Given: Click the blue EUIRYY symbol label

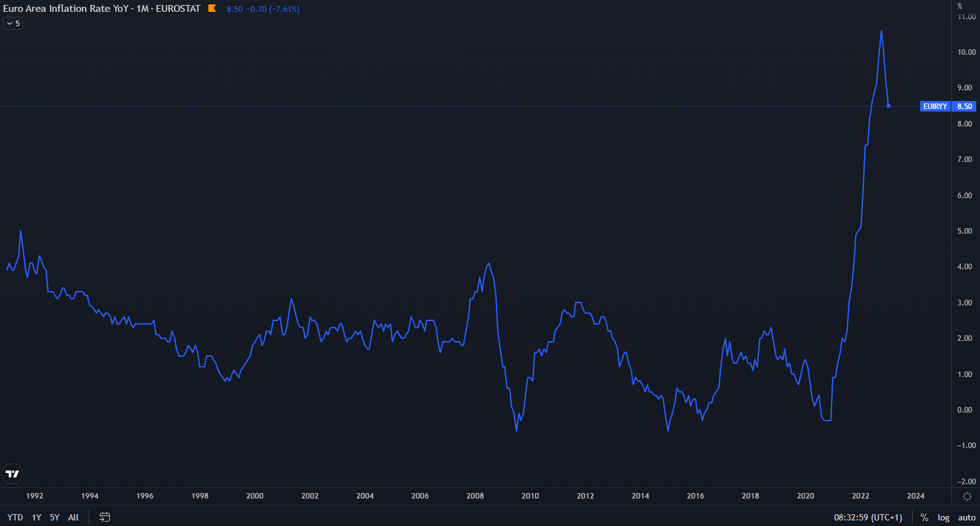Looking at the screenshot, I should [935, 107].
